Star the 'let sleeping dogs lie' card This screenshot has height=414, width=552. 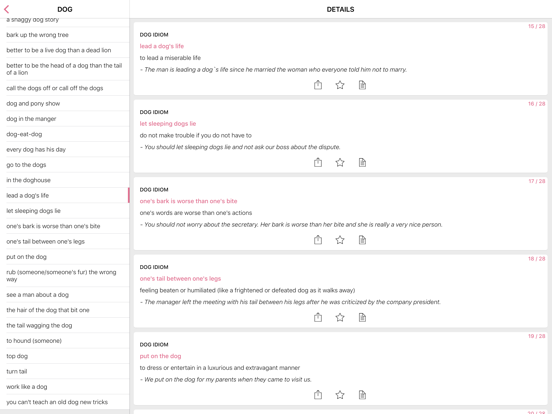[x=340, y=162]
